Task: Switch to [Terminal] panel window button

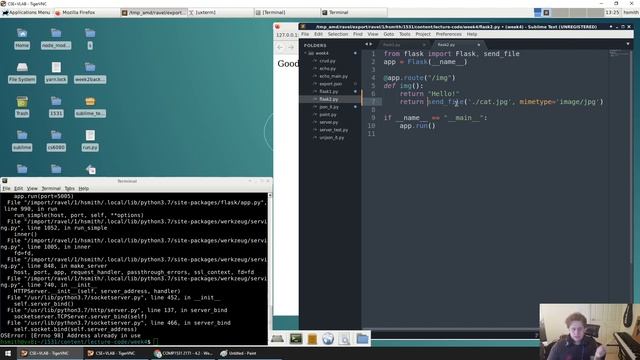Action: (x=287, y=13)
